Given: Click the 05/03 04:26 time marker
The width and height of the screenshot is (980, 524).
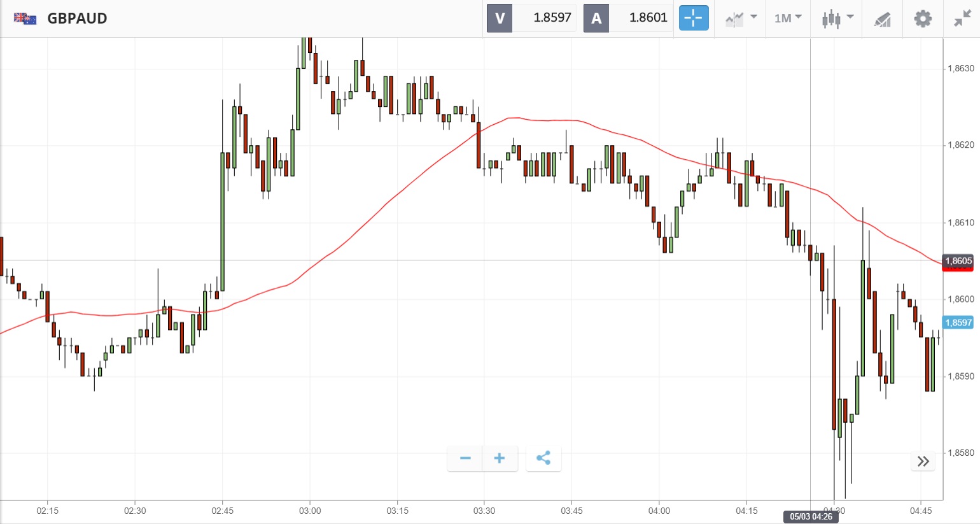Looking at the screenshot, I should (811, 517).
